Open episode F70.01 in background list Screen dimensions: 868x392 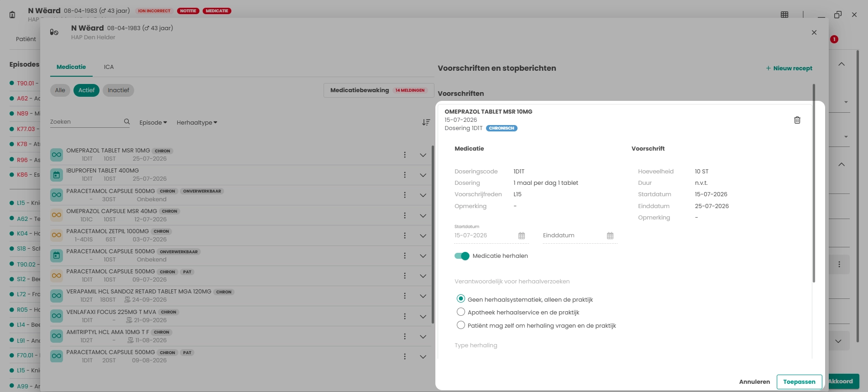click(x=25, y=355)
